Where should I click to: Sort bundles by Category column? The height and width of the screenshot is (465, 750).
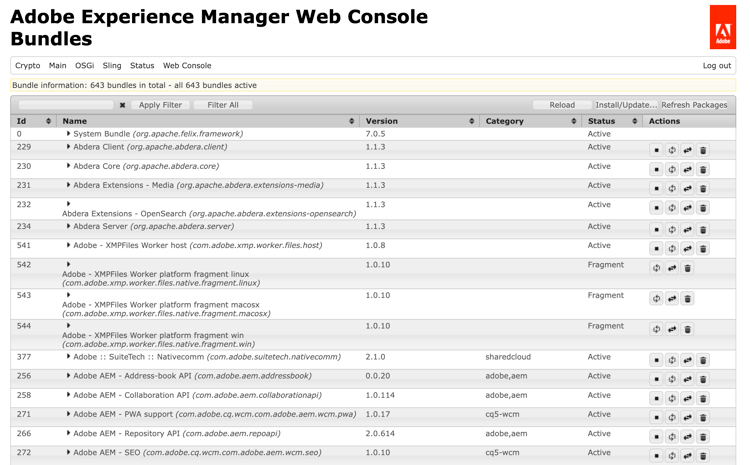(530, 121)
